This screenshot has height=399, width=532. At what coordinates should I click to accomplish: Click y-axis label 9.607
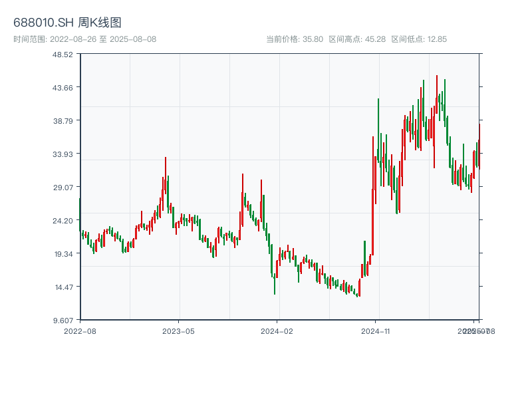[x=63, y=321]
